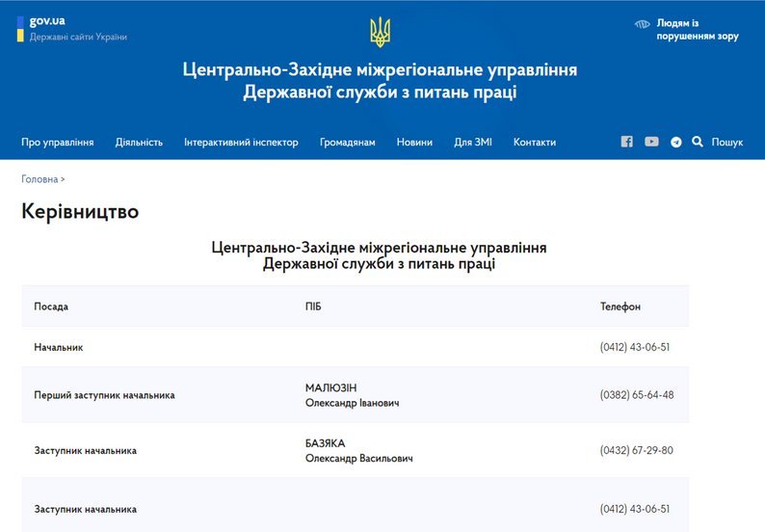Expand the 'Громадянам' menu
Image resolution: width=765 pixels, height=532 pixels.
[348, 142]
